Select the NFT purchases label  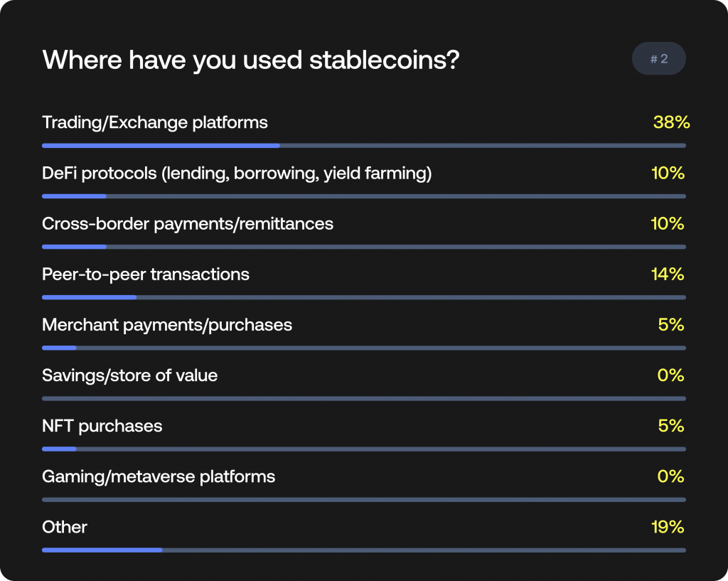pos(102,426)
